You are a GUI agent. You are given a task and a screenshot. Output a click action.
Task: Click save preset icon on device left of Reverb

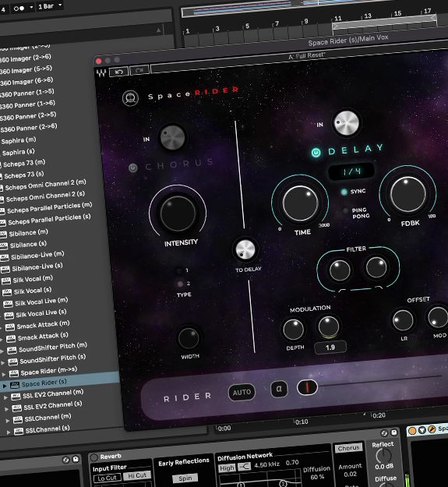pos(76,459)
